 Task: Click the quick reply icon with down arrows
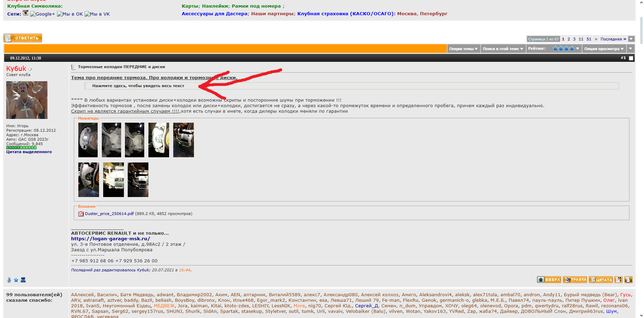point(628,280)
